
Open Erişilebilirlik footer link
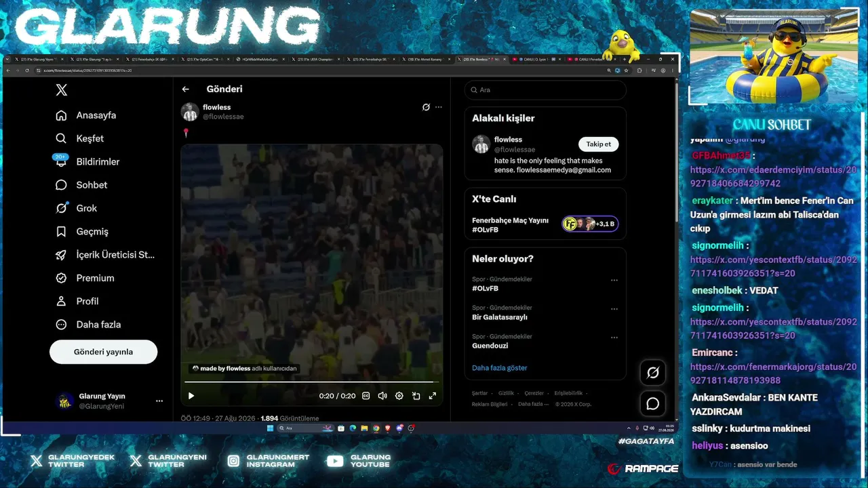[568, 393]
